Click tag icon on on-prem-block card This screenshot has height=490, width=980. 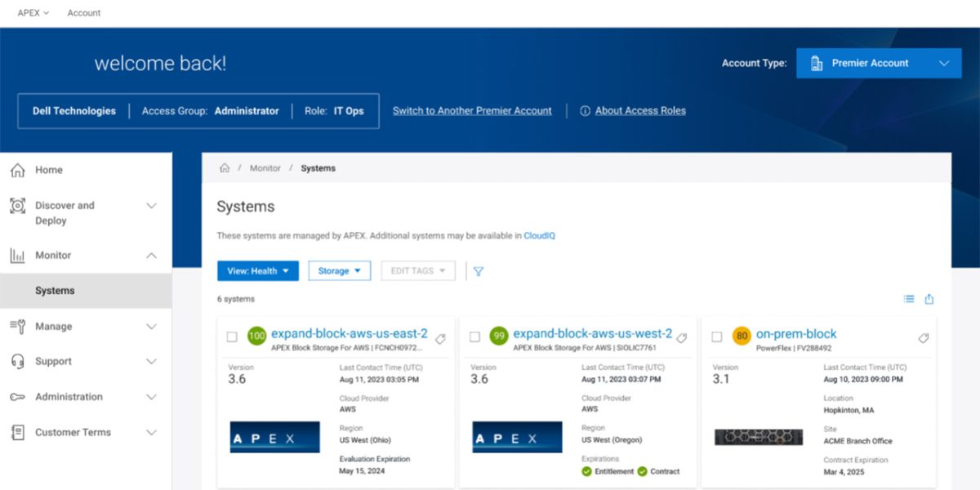point(924,338)
